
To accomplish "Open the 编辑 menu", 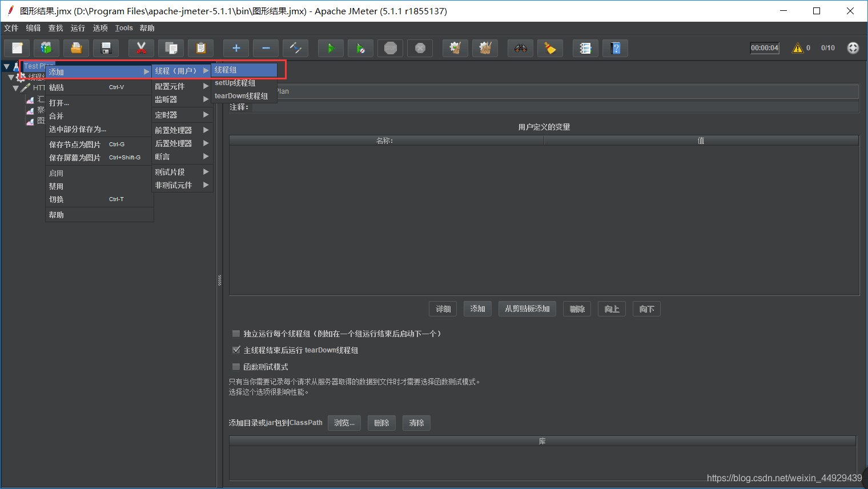I will point(33,28).
